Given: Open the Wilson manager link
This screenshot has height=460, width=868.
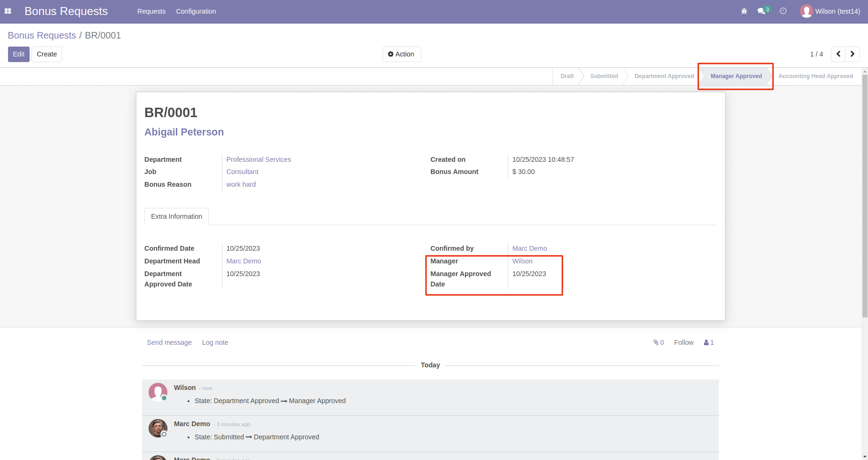Looking at the screenshot, I should tap(522, 261).
